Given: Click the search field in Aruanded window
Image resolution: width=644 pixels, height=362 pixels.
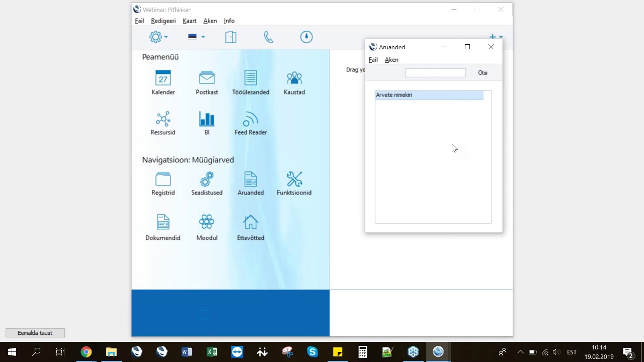Looking at the screenshot, I should [435, 73].
